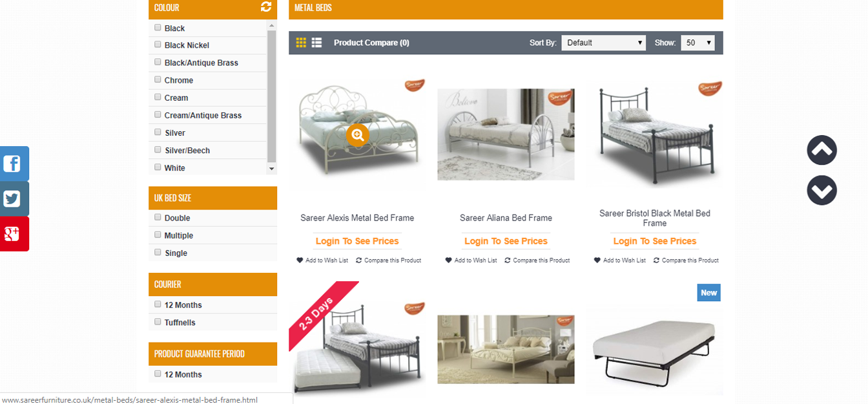Screen dimensions: 868x404
Task: Jump to page top with up arrow
Action: [x=821, y=150]
